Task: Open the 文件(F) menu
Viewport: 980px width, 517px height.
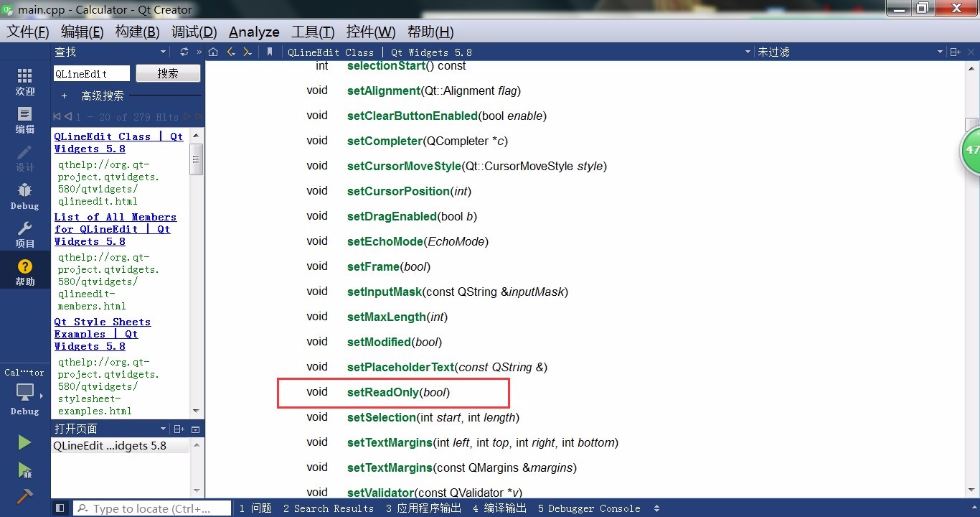Action: click(28, 32)
